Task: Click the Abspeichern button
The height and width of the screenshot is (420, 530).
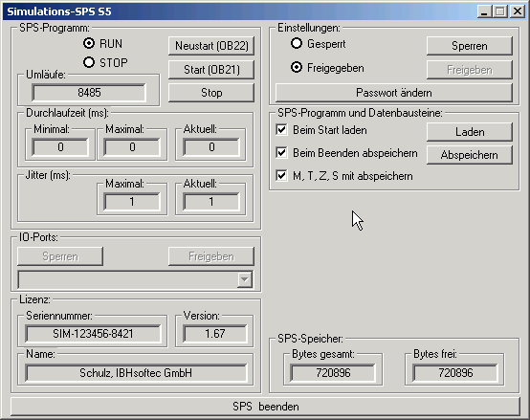Action: pos(470,155)
